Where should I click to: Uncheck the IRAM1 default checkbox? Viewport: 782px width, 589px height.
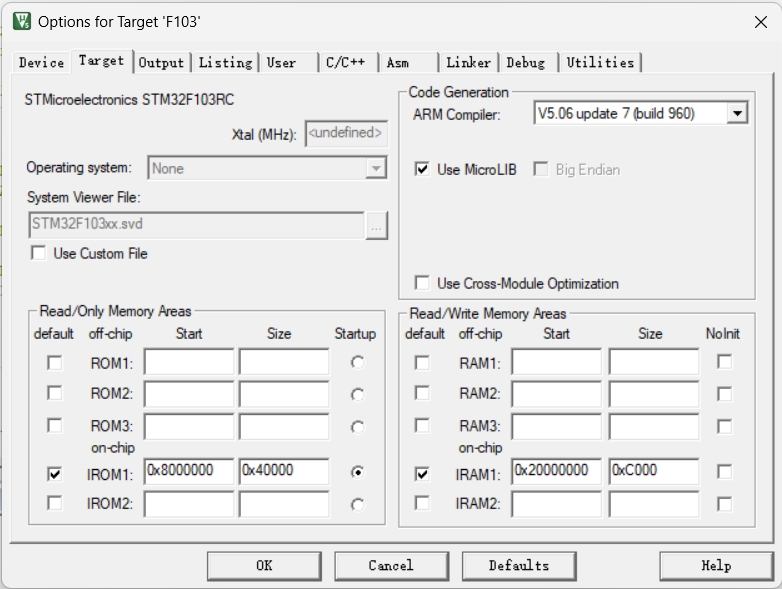pyautogui.click(x=422, y=474)
